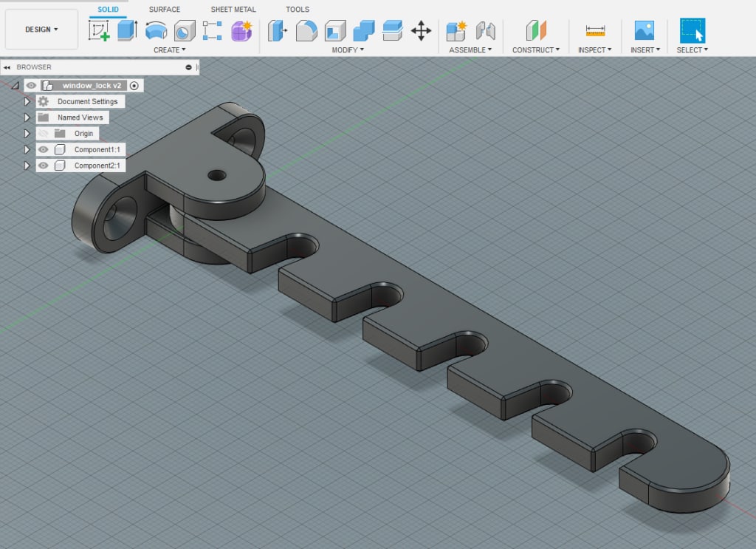
Task: Click the document icon beside window_lock v2
Action: coord(48,86)
